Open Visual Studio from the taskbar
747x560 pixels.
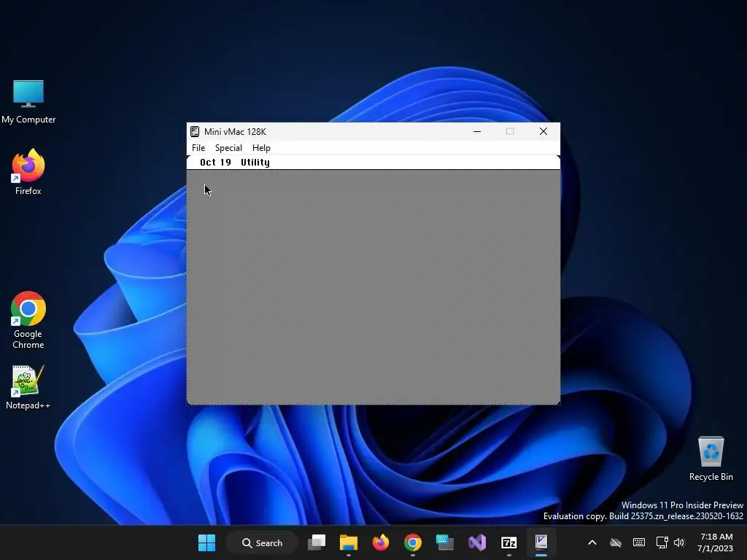tap(477, 542)
